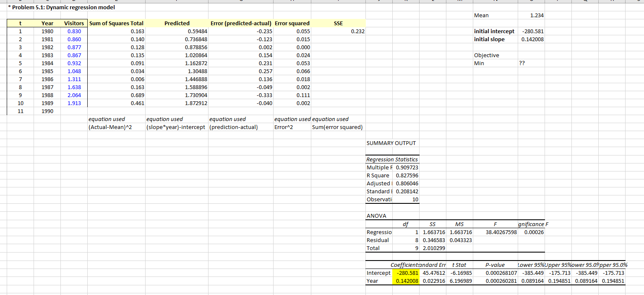Viewport: 644px width, 295px height.
Task: Click the Total SS value 2.010299
Action: point(434,248)
